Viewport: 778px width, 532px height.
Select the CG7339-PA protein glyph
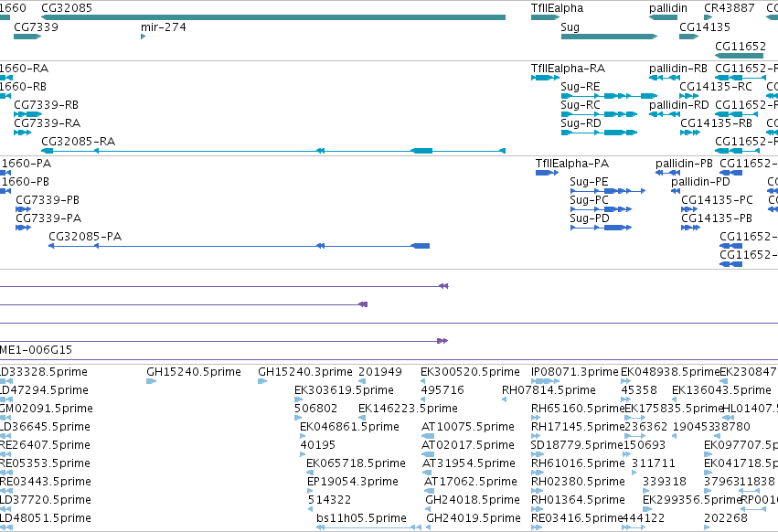point(24,228)
